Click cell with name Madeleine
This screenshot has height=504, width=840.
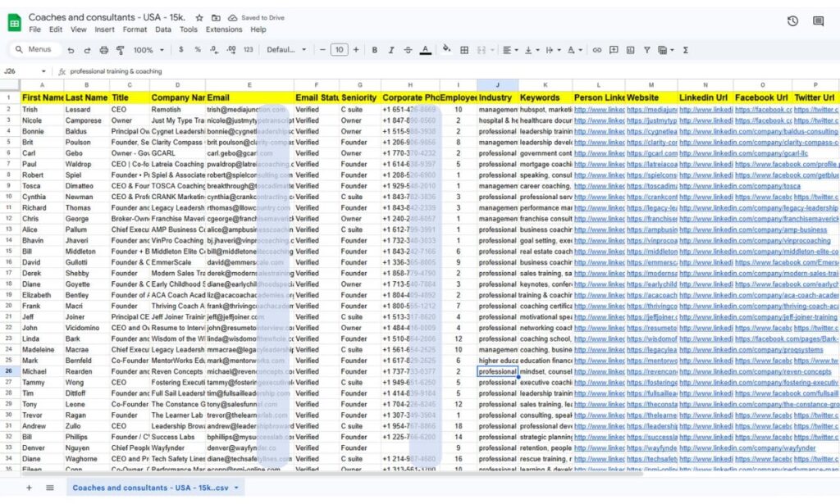(x=42, y=349)
